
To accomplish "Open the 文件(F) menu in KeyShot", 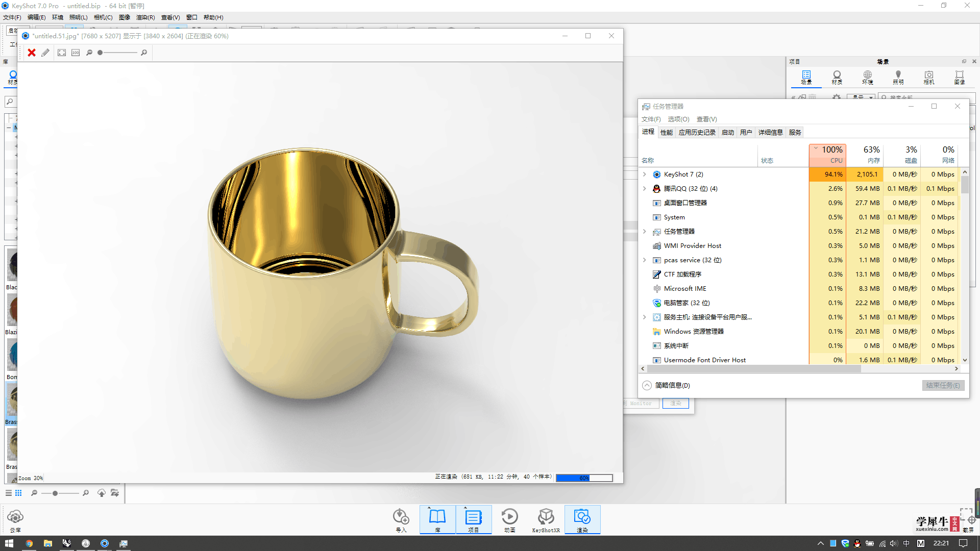I will pos(12,17).
